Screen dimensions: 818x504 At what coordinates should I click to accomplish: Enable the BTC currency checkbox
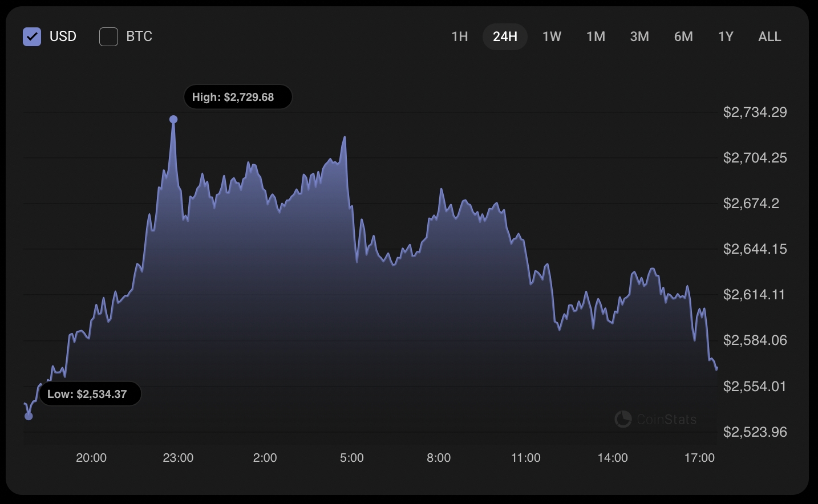point(108,36)
